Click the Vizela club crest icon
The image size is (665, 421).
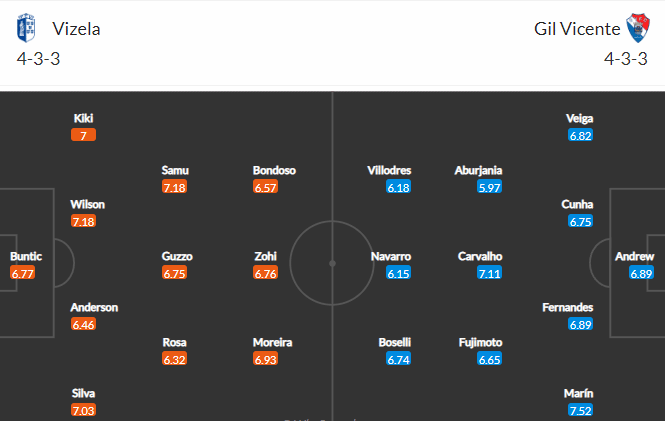[x=26, y=28]
